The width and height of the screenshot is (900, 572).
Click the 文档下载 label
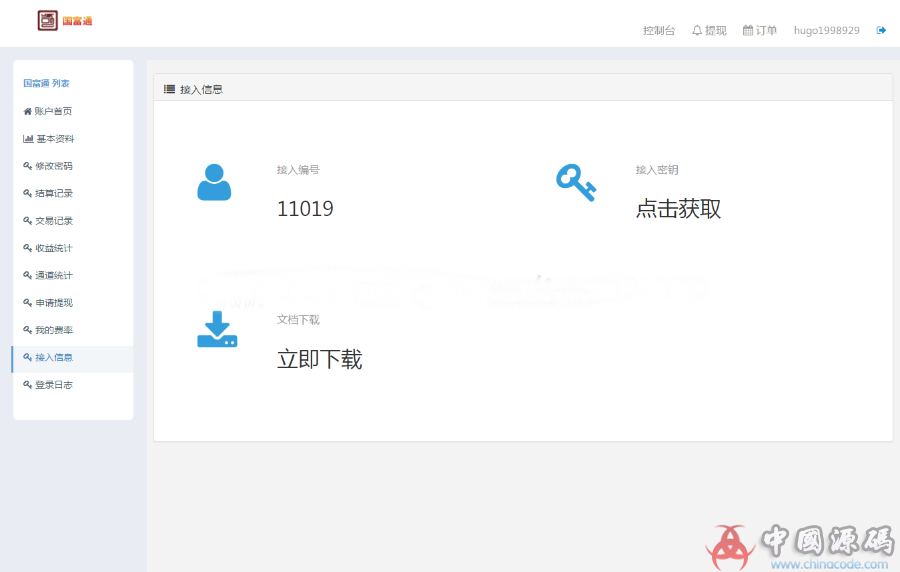298,320
